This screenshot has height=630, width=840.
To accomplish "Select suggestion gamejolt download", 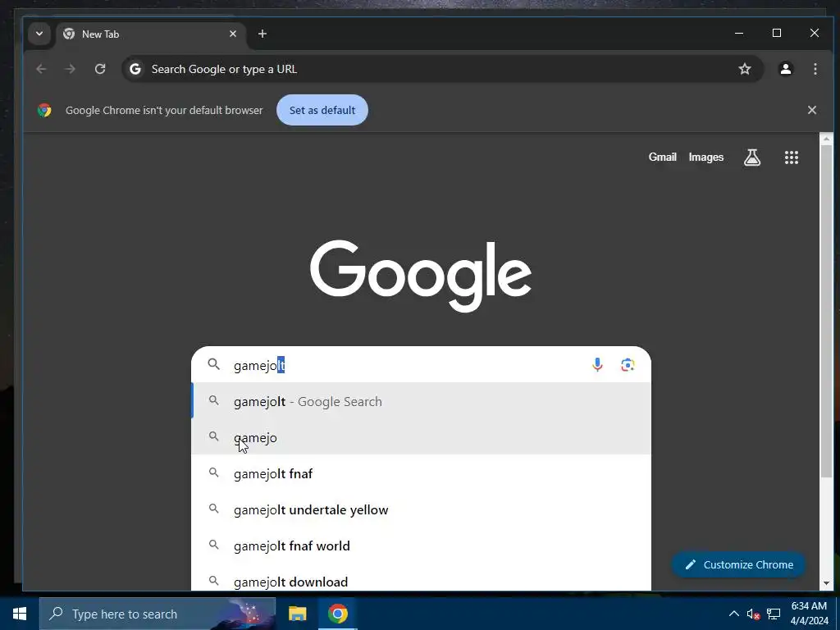I will pyautogui.click(x=421, y=577).
